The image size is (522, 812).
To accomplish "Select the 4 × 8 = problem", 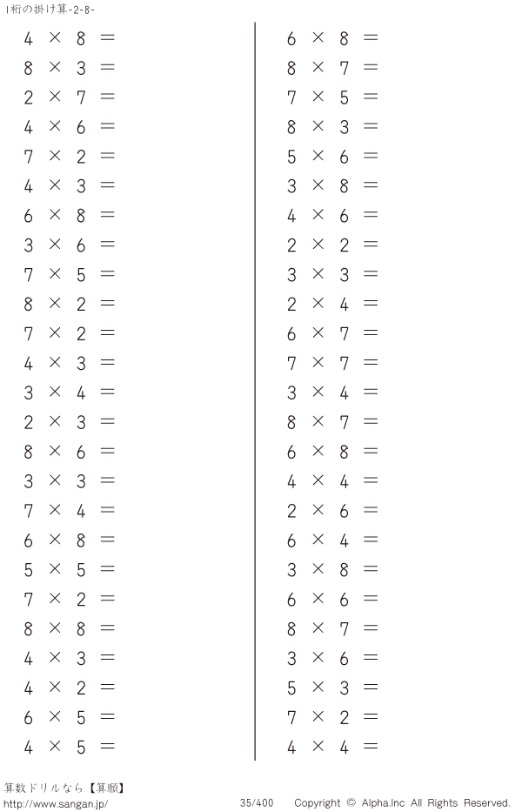I will (70, 38).
